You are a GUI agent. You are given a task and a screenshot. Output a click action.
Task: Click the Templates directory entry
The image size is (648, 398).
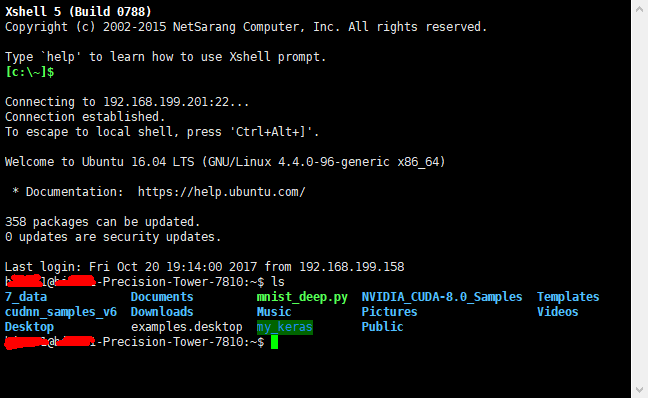568,297
